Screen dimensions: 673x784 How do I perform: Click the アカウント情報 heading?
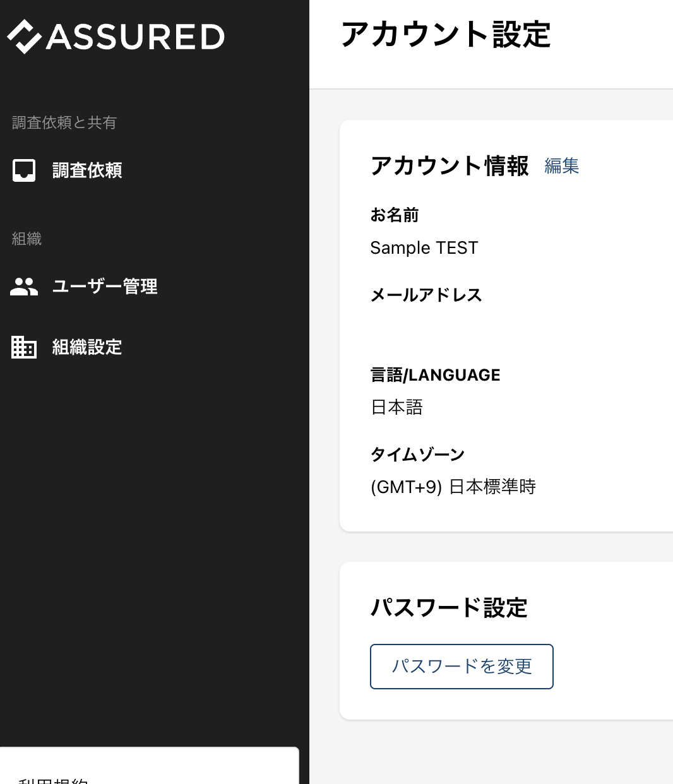tap(450, 166)
